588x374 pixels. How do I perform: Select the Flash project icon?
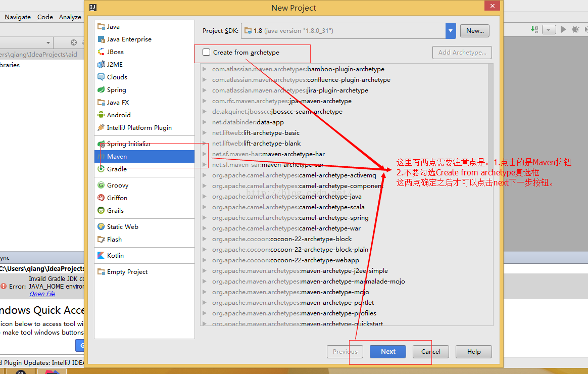[x=101, y=240]
